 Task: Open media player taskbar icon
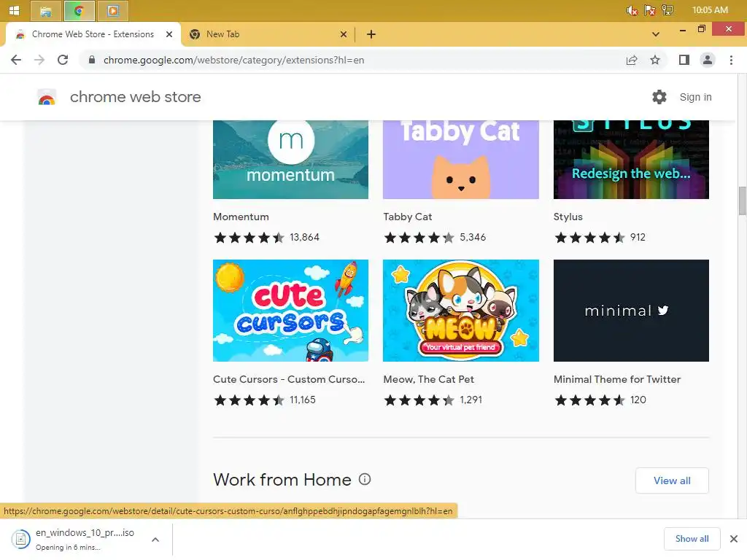click(x=113, y=10)
